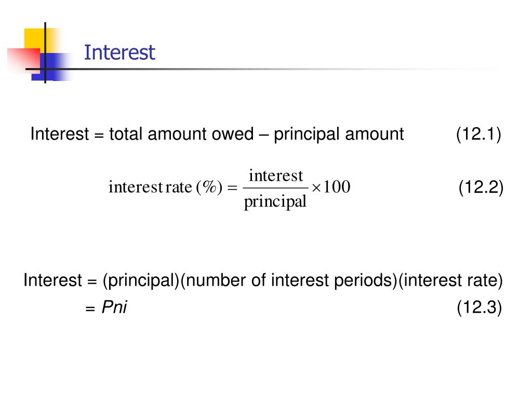Click '(number of interest periods)' text

point(289,281)
